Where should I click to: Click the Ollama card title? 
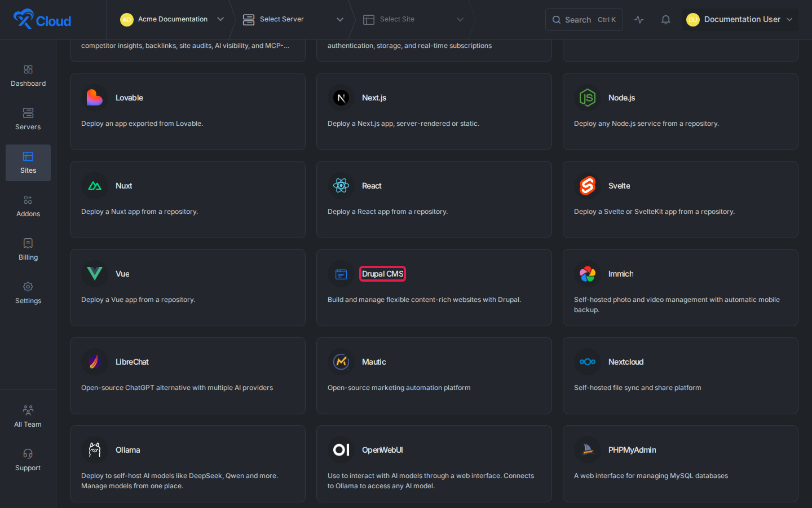127,450
